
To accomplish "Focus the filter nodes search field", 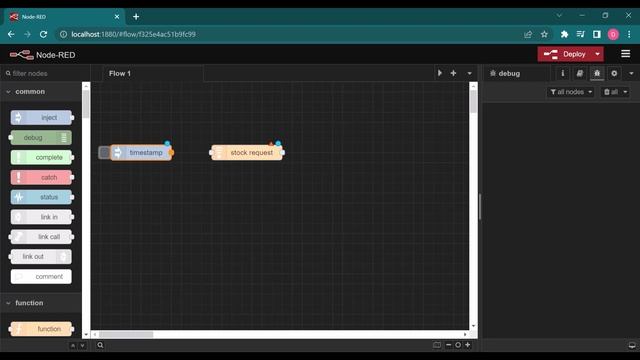I will tap(45, 73).
